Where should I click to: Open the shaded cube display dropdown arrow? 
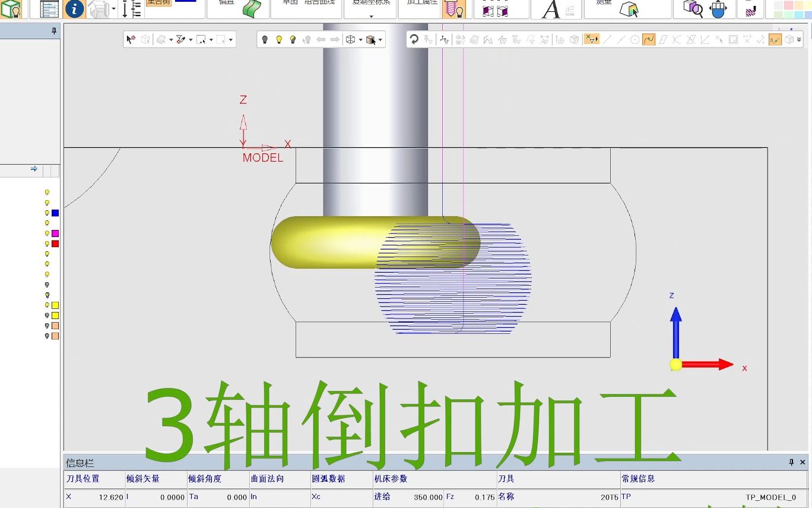(380, 40)
